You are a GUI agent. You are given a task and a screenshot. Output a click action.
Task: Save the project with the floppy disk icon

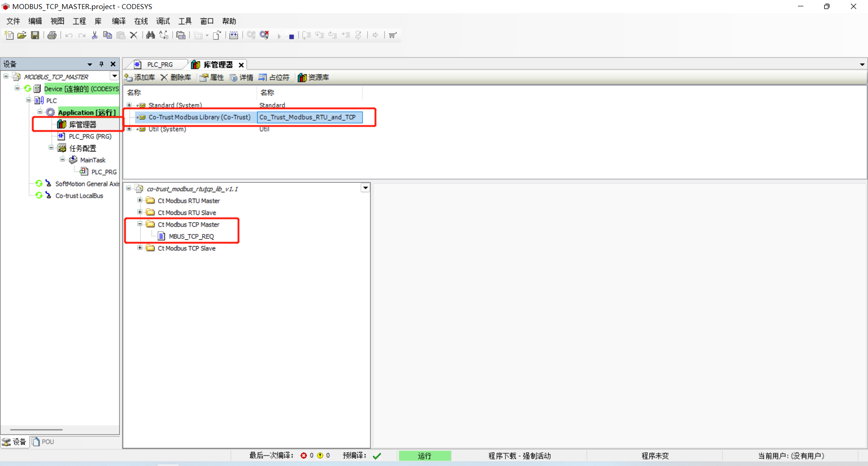(35, 35)
